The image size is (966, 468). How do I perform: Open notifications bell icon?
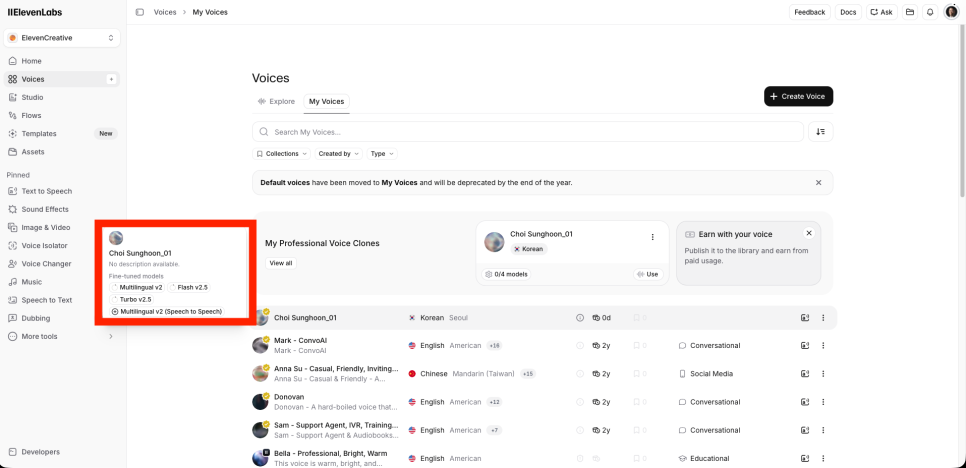(930, 12)
